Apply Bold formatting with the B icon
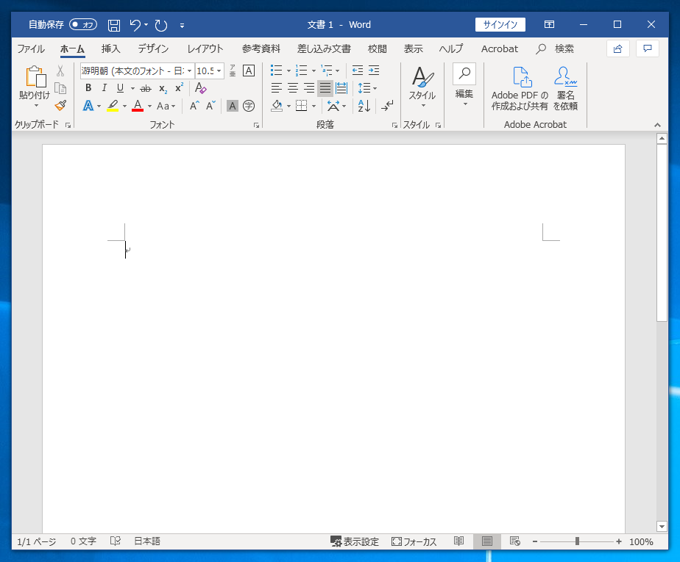Image resolution: width=680 pixels, height=562 pixels. click(88, 88)
